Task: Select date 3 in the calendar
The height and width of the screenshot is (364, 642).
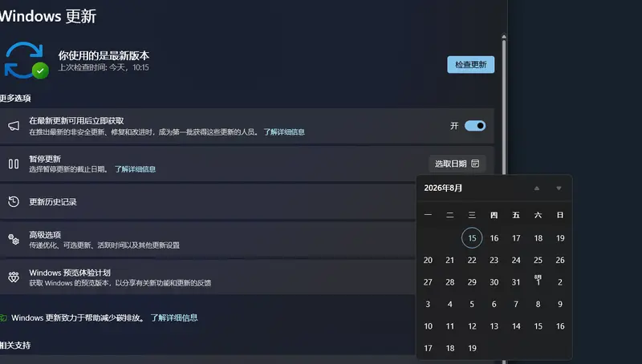Action: click(x=428, y=305)
